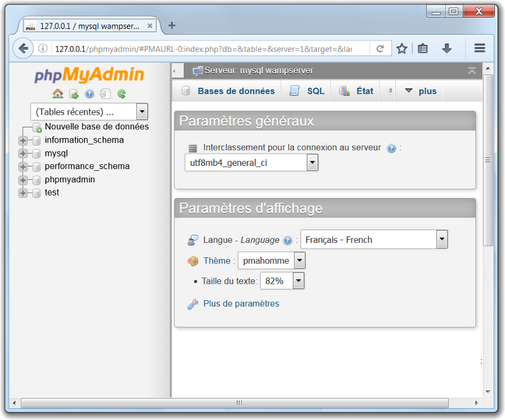
Task: Open phpMyAdmin documentation help icon in sidebar
Action: click(90, 94)
